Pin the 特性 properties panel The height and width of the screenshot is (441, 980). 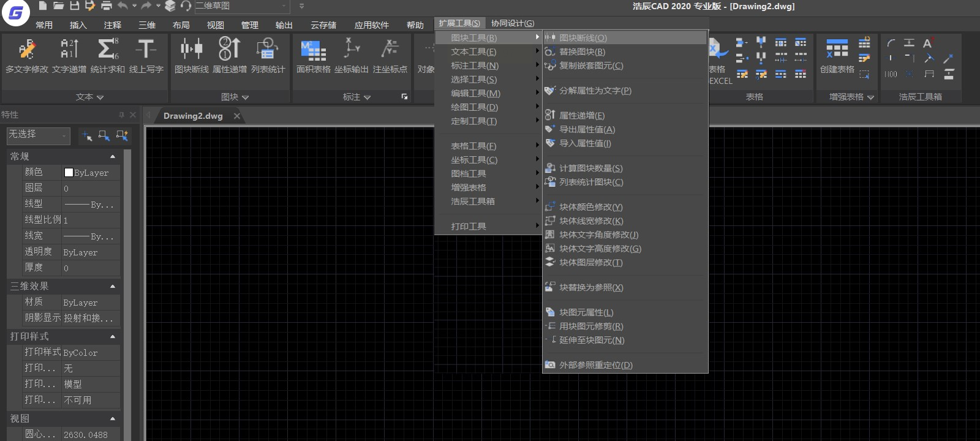coord(121,115)
